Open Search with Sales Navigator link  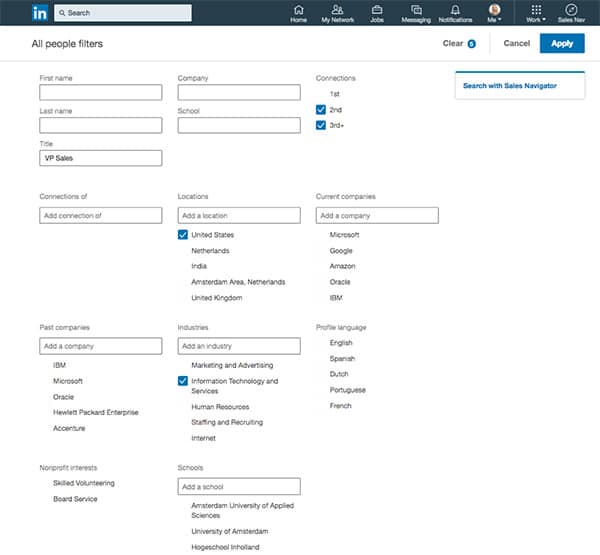pyautogui.click(x=510, y=86)
